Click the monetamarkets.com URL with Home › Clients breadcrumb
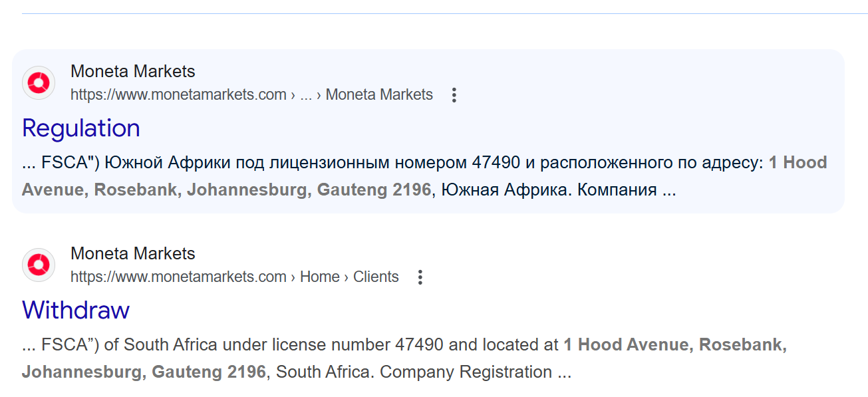 point(235,277)
